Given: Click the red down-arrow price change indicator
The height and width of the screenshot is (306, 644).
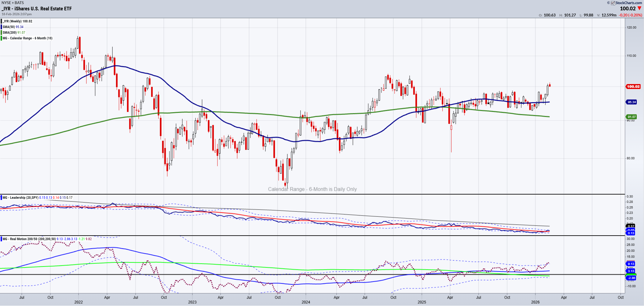Looking at the screenshot, I should tap(639, 8).
